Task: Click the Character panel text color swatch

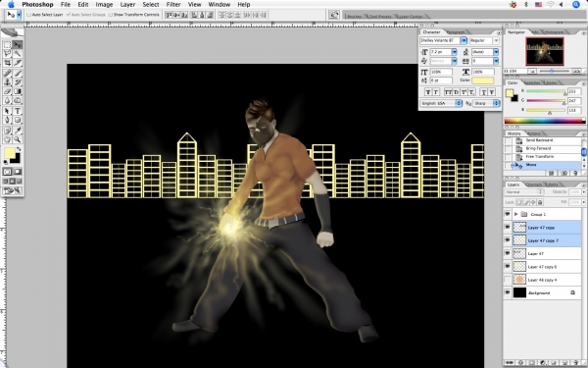Action: pyautogui.click(x=483, y=80)
